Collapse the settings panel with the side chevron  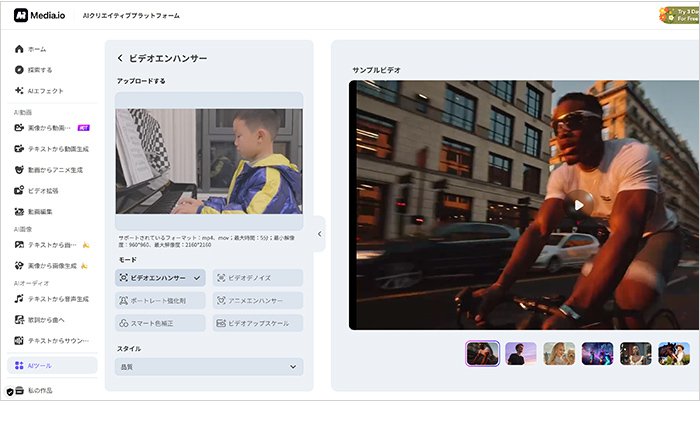320,234
